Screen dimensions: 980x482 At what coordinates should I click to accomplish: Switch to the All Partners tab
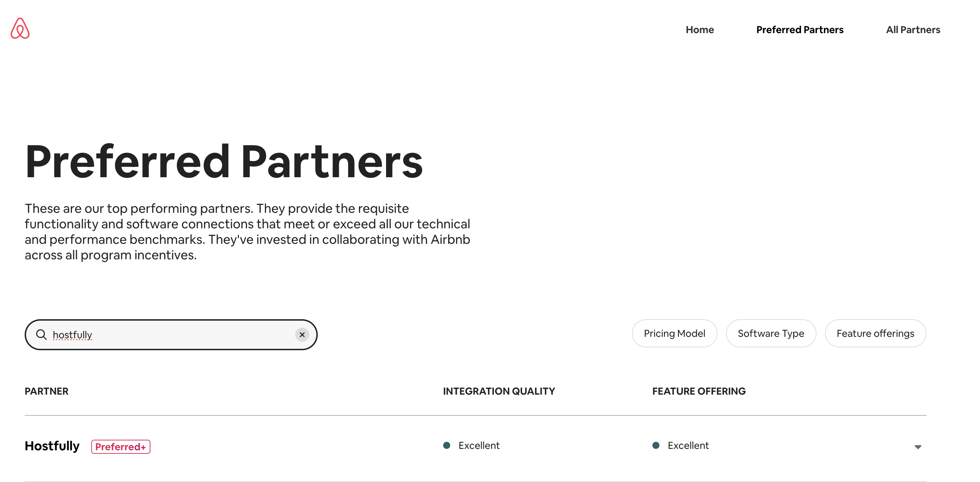[x=913, y=29]
